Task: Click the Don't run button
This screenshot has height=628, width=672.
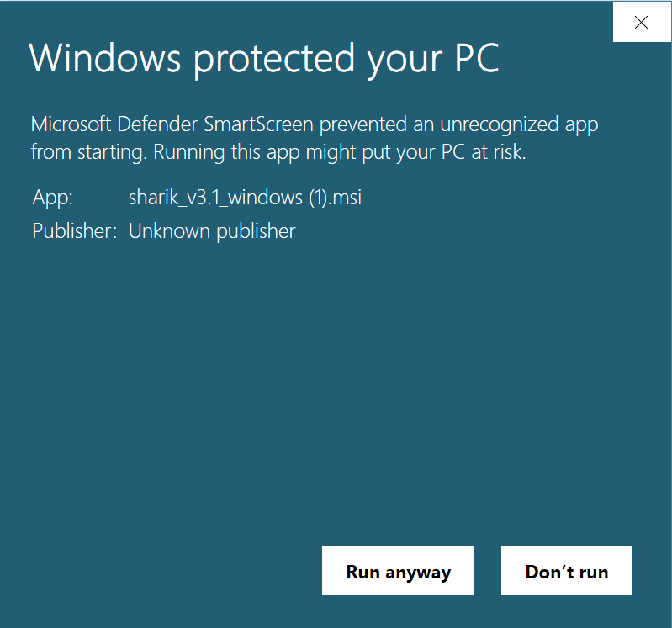Action: click(567, 571)
